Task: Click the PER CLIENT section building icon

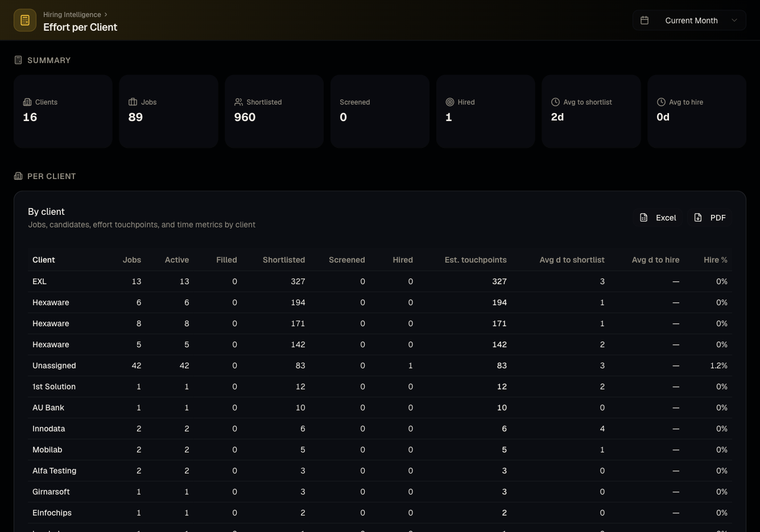Action: pos(18,176)
